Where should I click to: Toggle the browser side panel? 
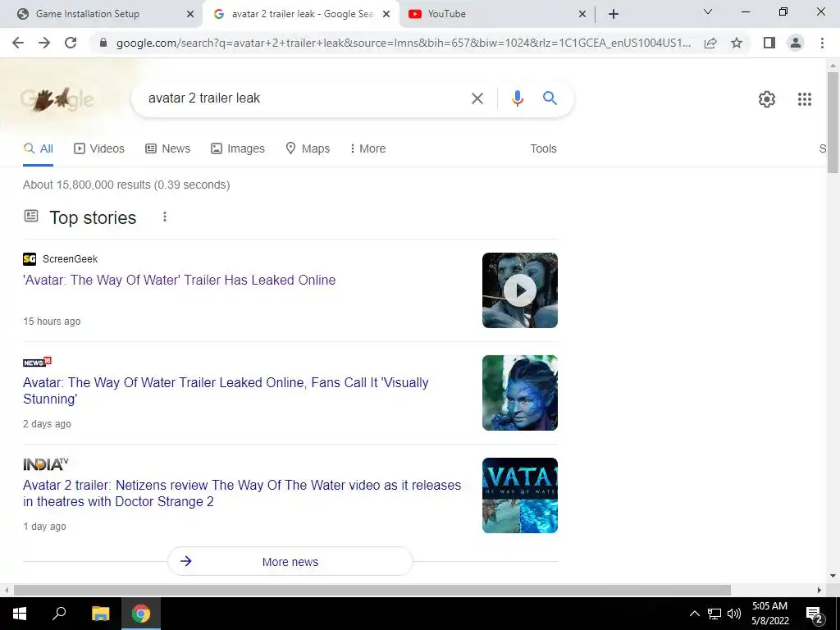pyautogui.click(x=769, y=43)
